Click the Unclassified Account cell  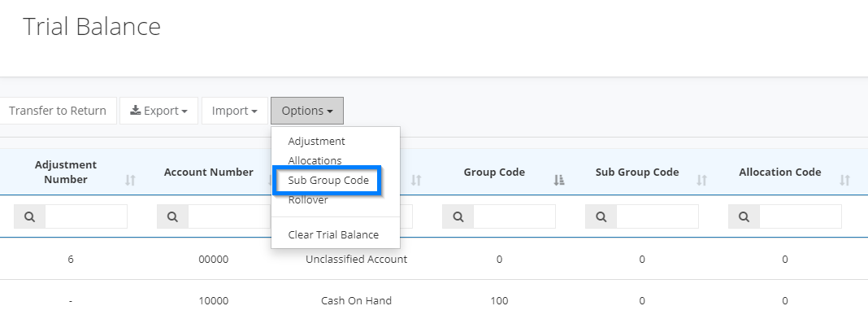pos(357,259)
